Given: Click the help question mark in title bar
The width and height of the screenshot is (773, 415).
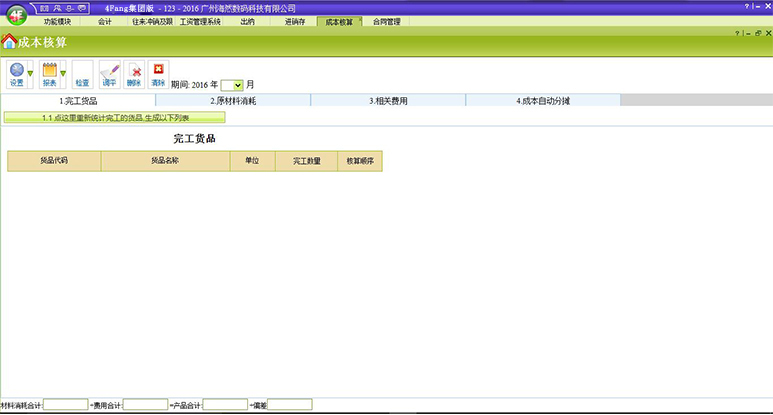Looking at the screenshot, I should 745,7.
